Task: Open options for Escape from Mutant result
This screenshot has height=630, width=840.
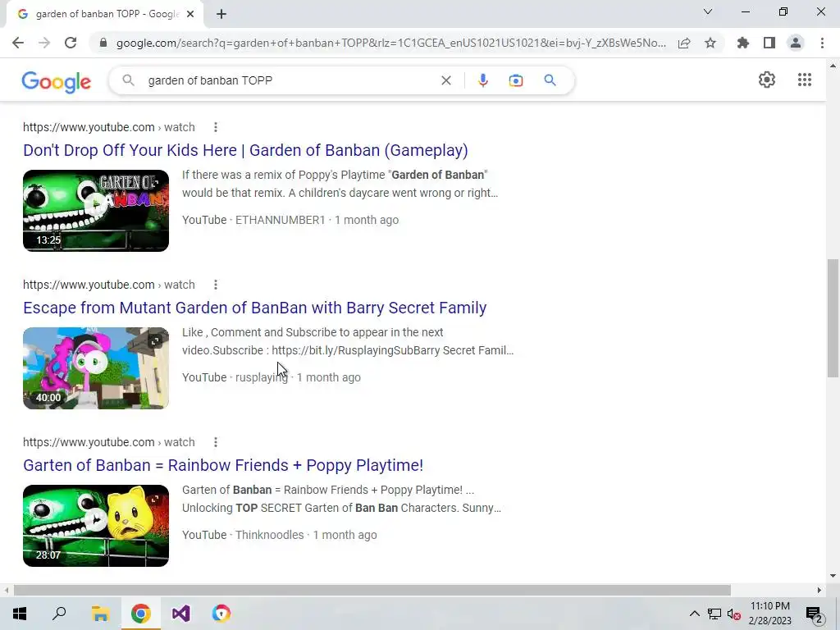Action: pyautogui.click(x=216, y=285)
